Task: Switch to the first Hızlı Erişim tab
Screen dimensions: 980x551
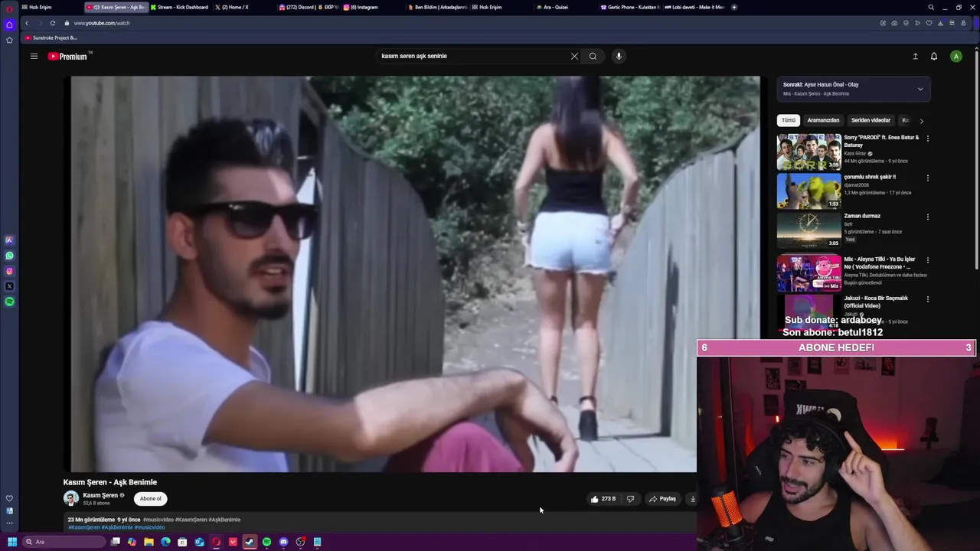Action: click(38, 7)
